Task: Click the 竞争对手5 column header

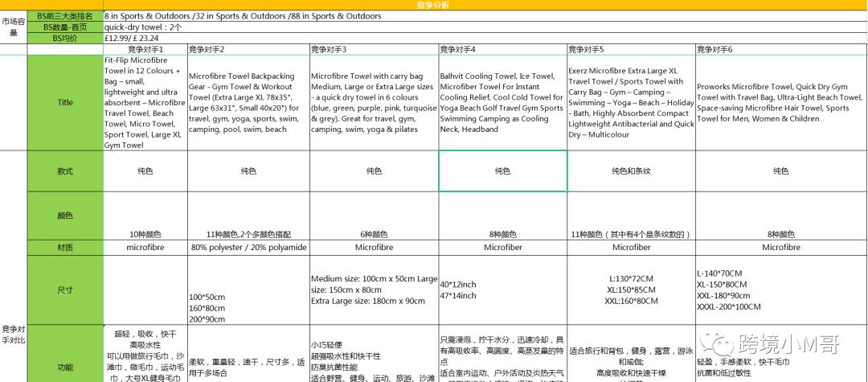Action: pos(586,50)
